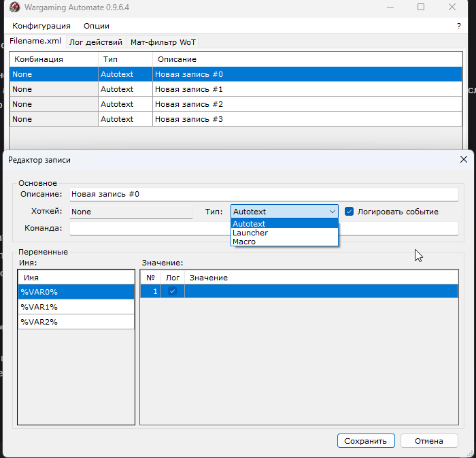The image size is (476, 458).
Task: Switch to the Лог действий tab
Action: pos(96,42)
